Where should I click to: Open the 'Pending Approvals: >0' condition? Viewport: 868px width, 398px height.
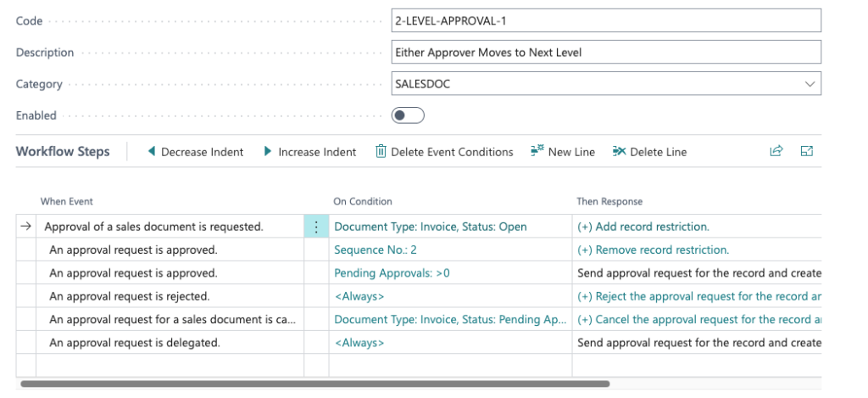392,273
